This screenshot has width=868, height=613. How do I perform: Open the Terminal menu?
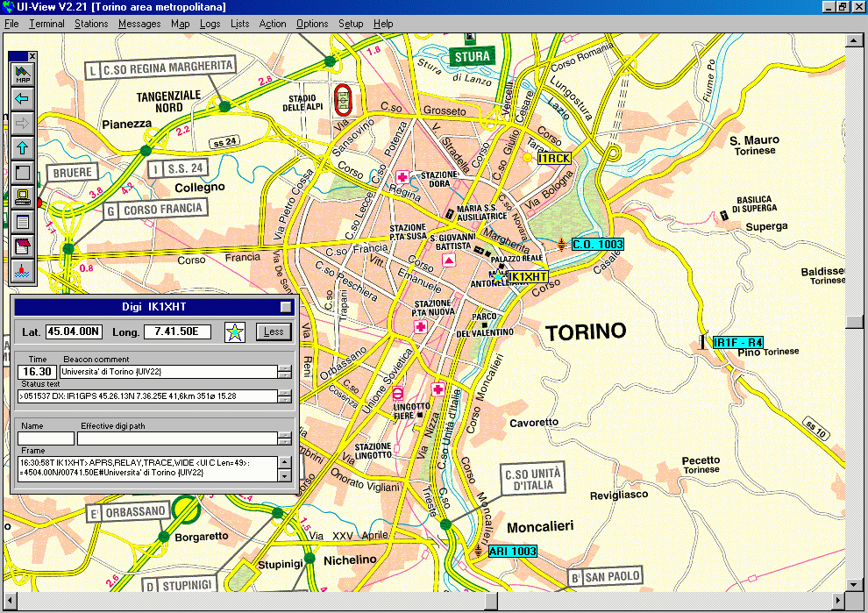(x=46, y=24)
